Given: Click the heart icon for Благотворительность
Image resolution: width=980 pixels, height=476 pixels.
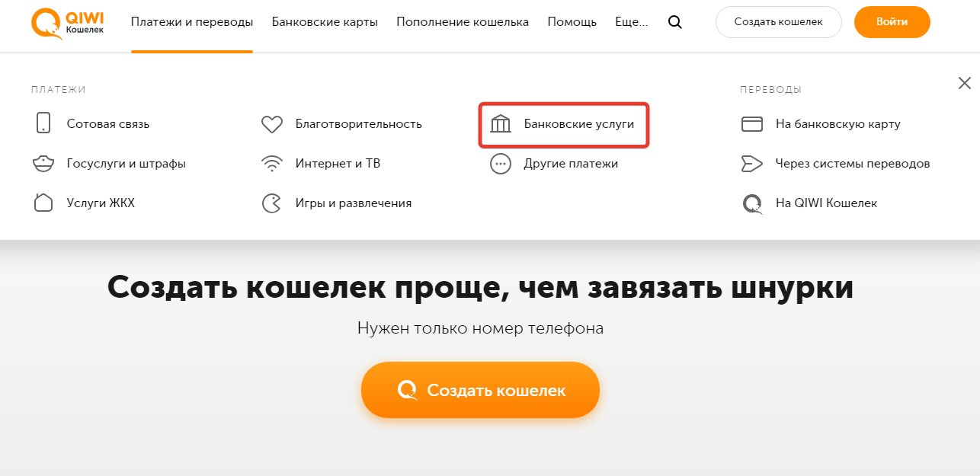Looking at the screenshot, I should point(272,123).
